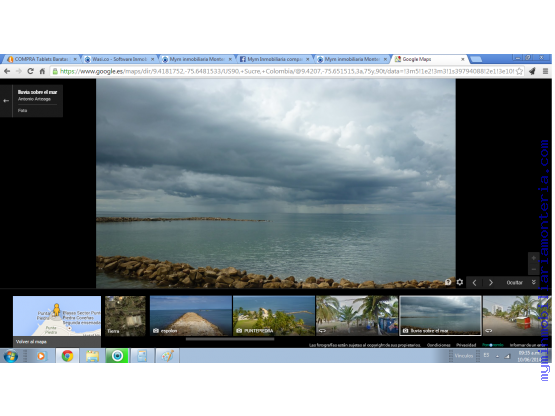Viewport: 555px width, 416px height.
Task: Open the file explorer taskbar icon
Action: point(92,356)
